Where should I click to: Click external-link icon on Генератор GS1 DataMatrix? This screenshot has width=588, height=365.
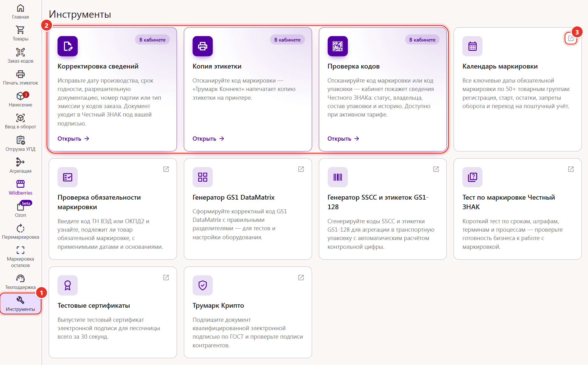point(301,169)
